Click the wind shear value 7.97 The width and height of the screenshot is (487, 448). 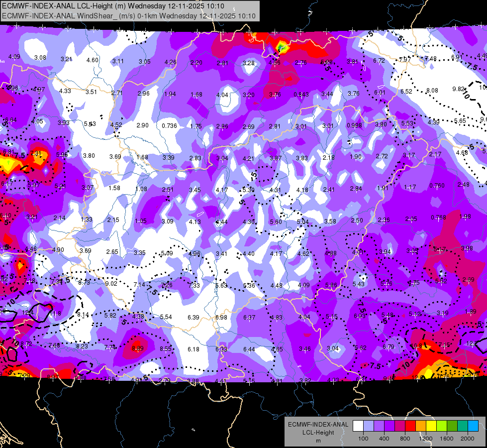pos(405,59)
